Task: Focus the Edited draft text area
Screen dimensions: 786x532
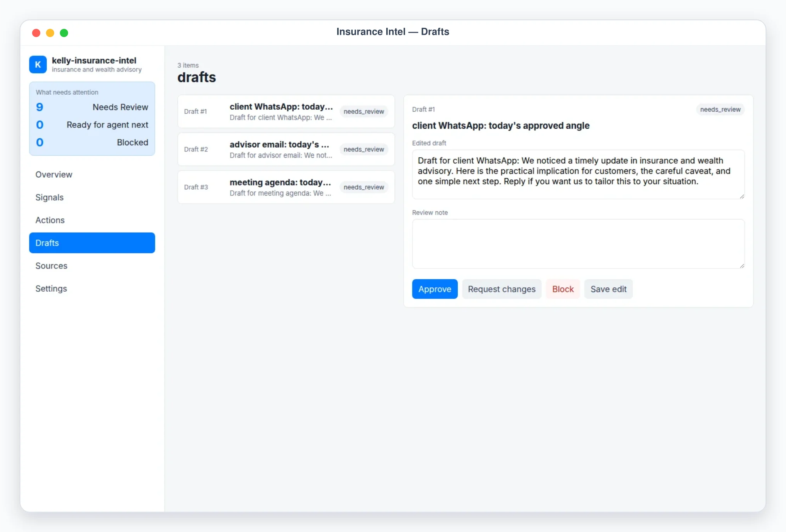Action: click(578, 175)
